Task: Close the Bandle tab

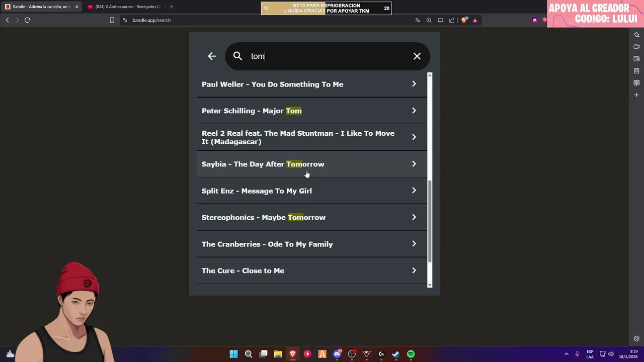Action: tap(76, 7)
